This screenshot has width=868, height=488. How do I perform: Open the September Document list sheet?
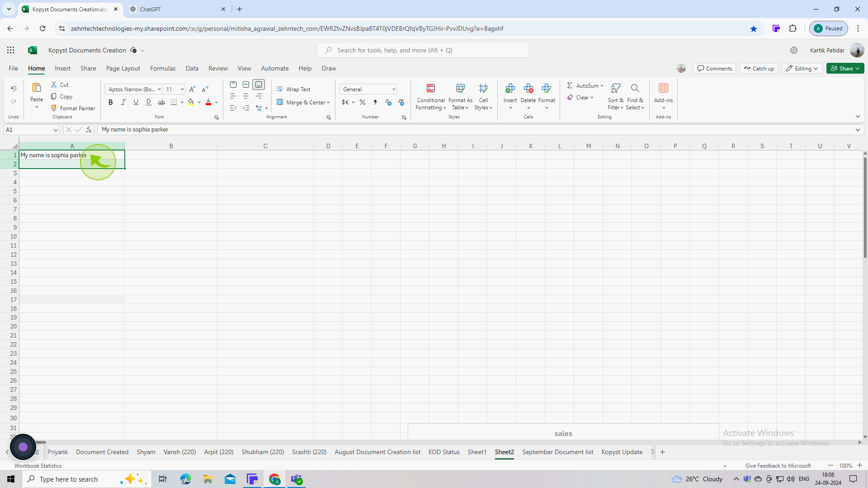557,452
